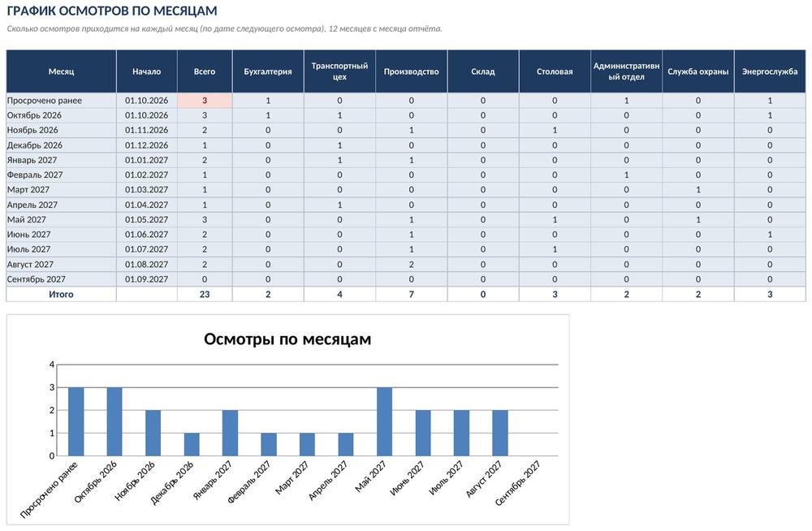Select the grand total '23' cell
812x531 pixels.
(x=205, y=294)
